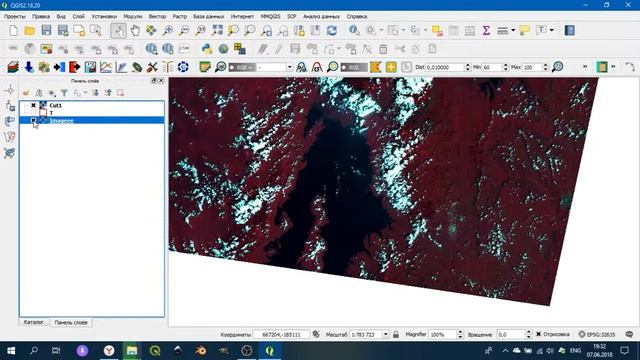Open the Слой menu
The image size is (640, 360).
[x=78, y=16]
